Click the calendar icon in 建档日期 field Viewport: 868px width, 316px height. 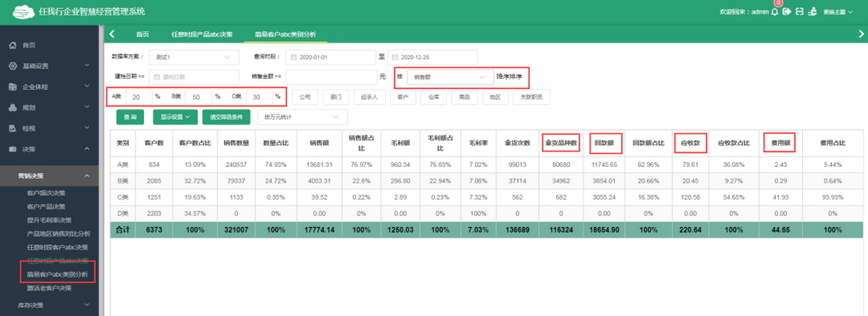tap(157, 76)
